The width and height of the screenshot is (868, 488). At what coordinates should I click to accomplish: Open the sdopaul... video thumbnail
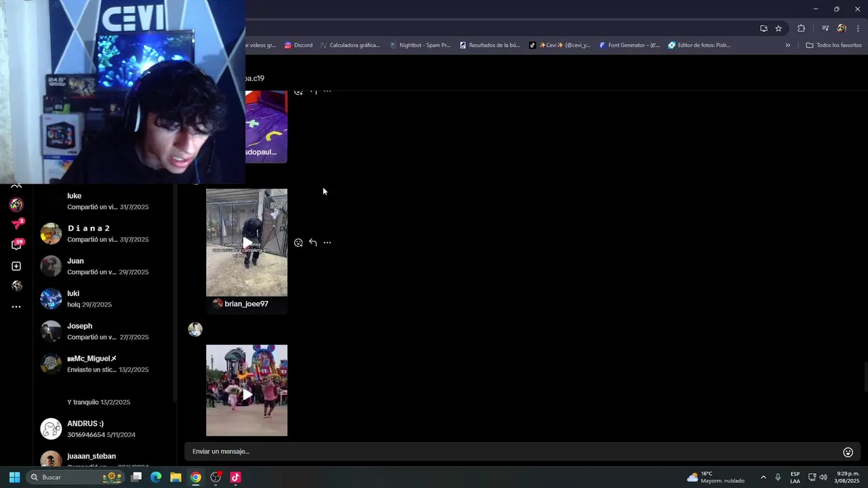pyautogui.click(x=266, y=127)
